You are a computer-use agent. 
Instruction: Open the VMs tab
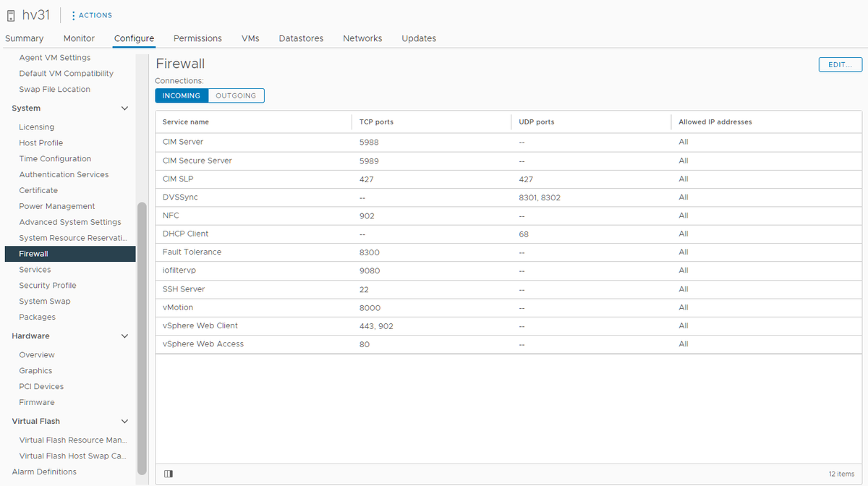coord(250,38)
